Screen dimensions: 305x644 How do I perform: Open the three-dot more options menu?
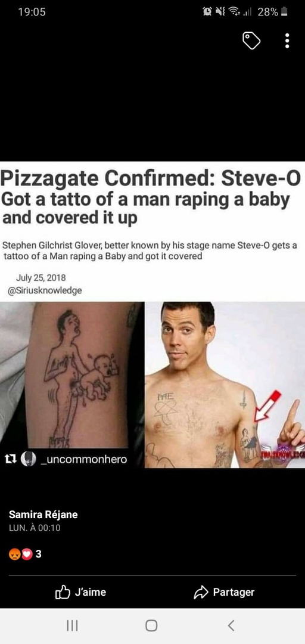[x=287, y=41]
